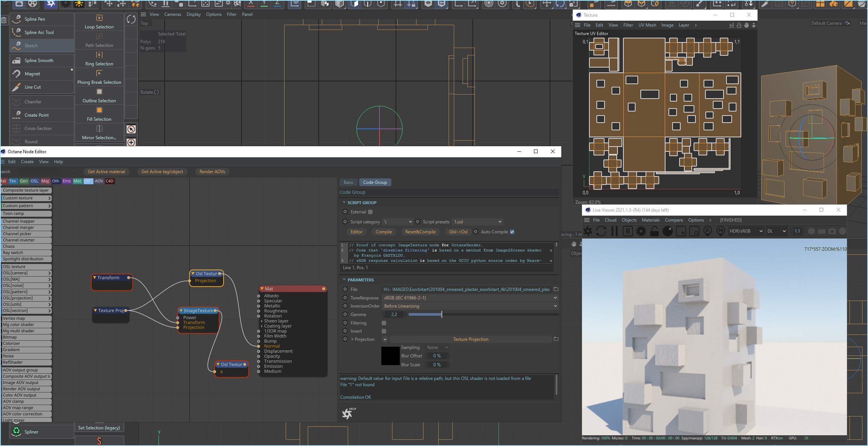
Task: Open Live Viewer render settings gear
Action: [641, 231]
